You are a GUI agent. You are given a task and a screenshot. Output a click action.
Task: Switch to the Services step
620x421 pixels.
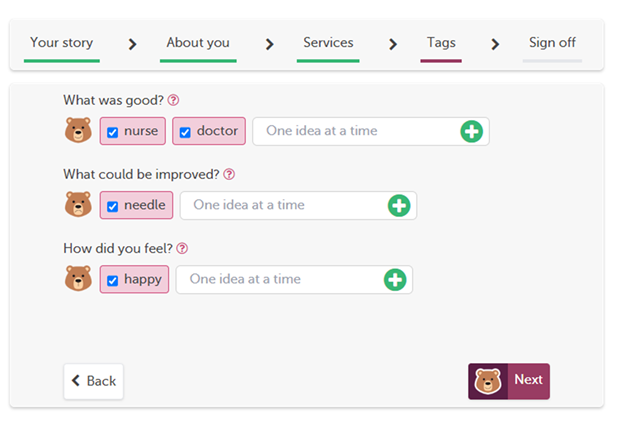click(x=328, y=43)
